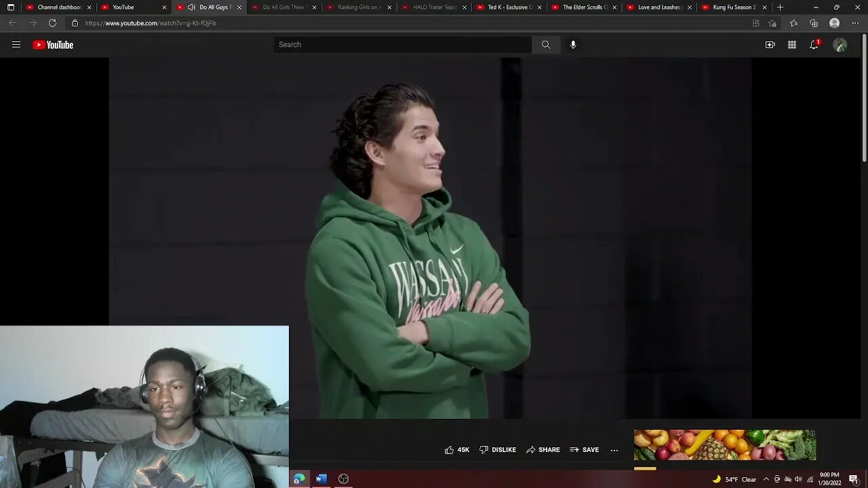Image resolution: width=868 pixels, height=488 pixels.
Task: Click the ad info icon on banner
Action: tap(812, 434)
